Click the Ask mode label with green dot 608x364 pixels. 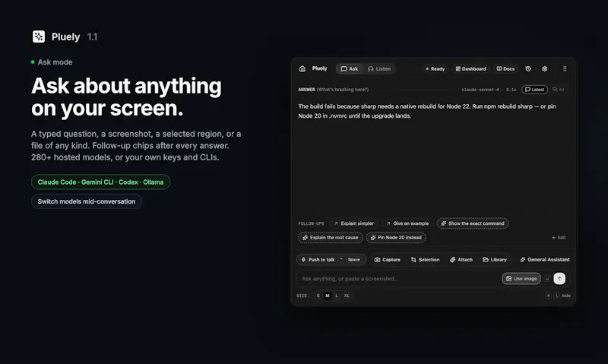(x=52, y=62)
